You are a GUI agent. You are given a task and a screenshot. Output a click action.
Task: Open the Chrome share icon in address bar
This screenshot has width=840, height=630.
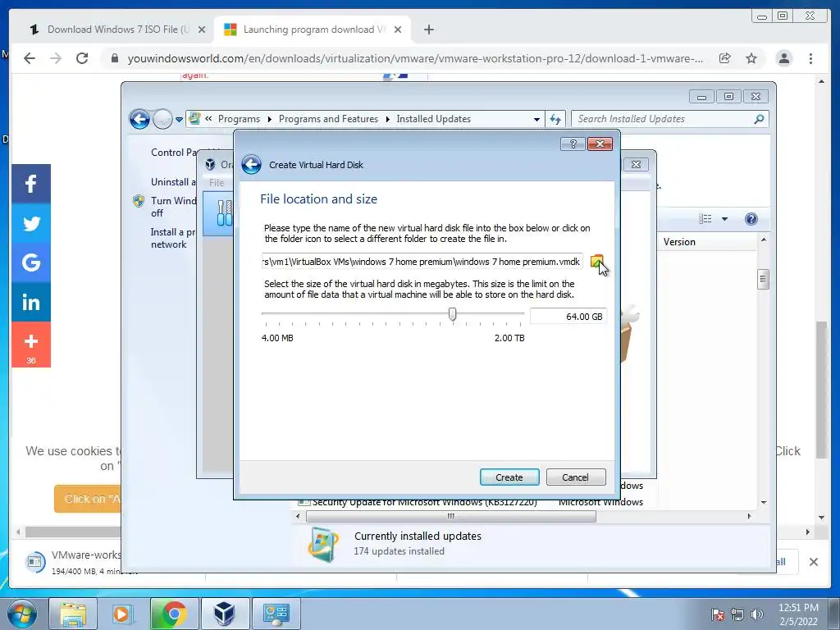(724, 58)
